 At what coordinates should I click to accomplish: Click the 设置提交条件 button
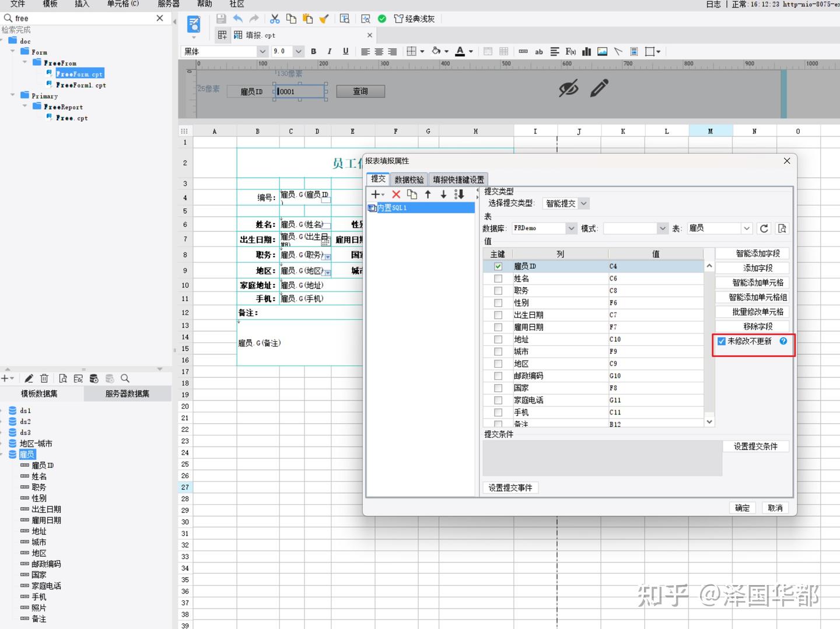pos(755,447)
